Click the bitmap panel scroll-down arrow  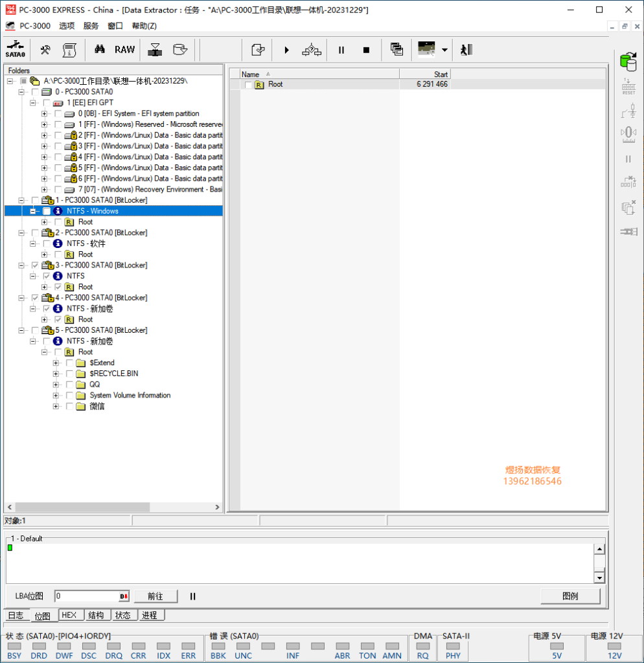599,578
